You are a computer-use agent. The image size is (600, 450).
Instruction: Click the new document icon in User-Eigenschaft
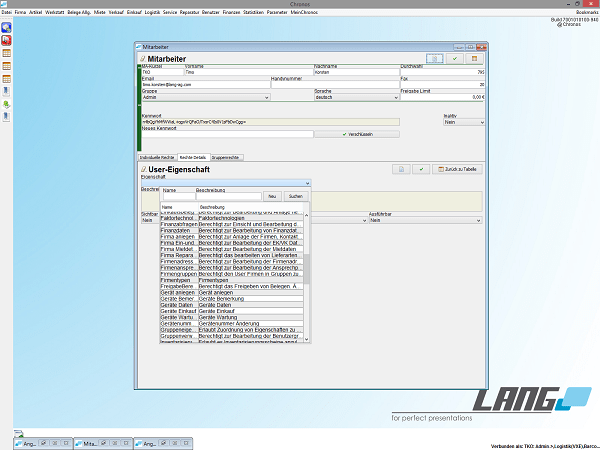click(x=400, y=170)
